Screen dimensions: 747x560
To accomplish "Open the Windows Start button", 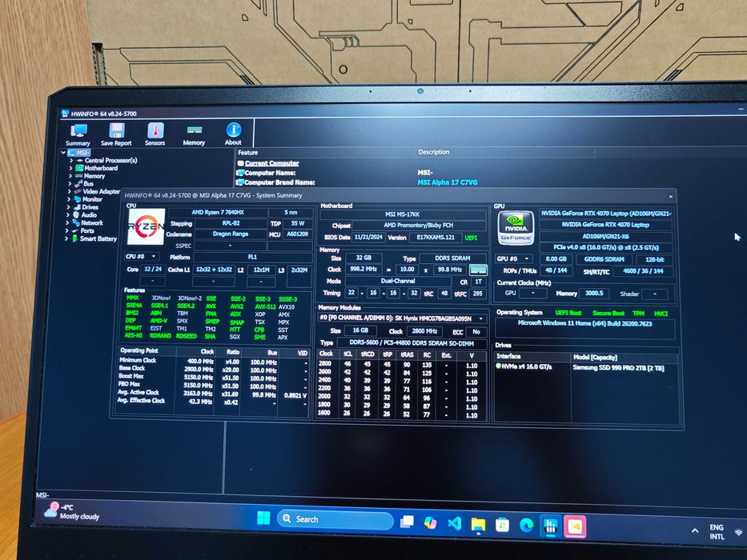I will (263, 518).
